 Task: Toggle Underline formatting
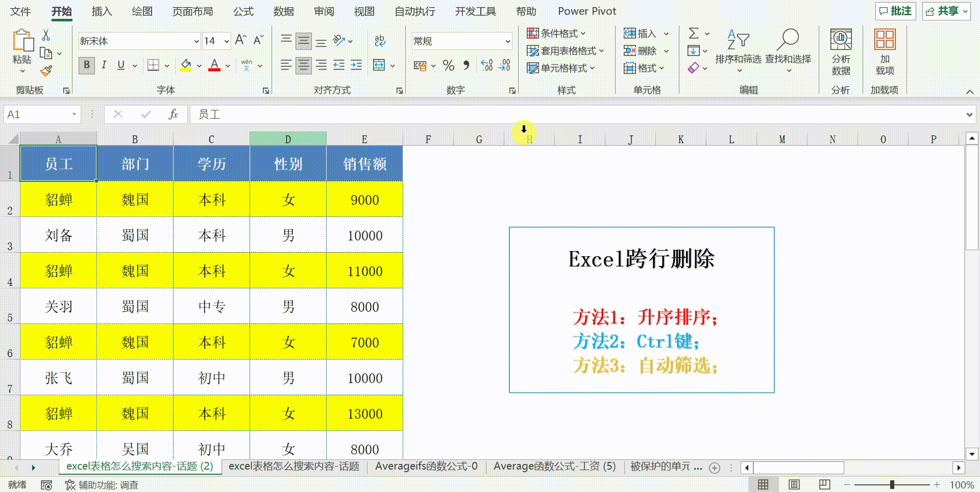point(121,65)
